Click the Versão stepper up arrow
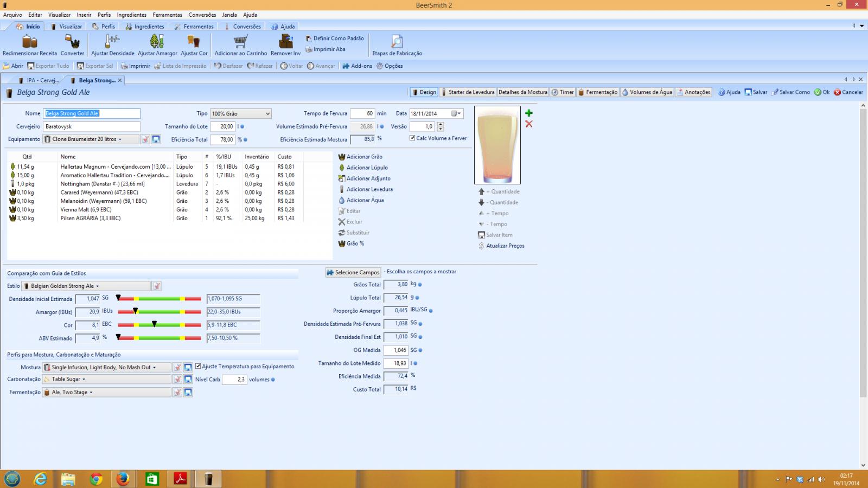Viewport: 868px width, 488px height. pos(441,124)
